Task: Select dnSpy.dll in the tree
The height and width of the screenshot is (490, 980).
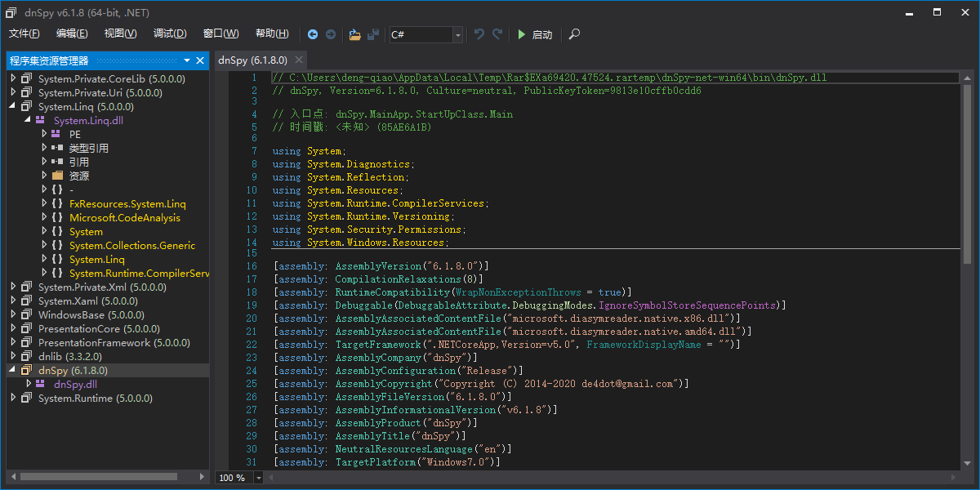Action: [75, 385]
